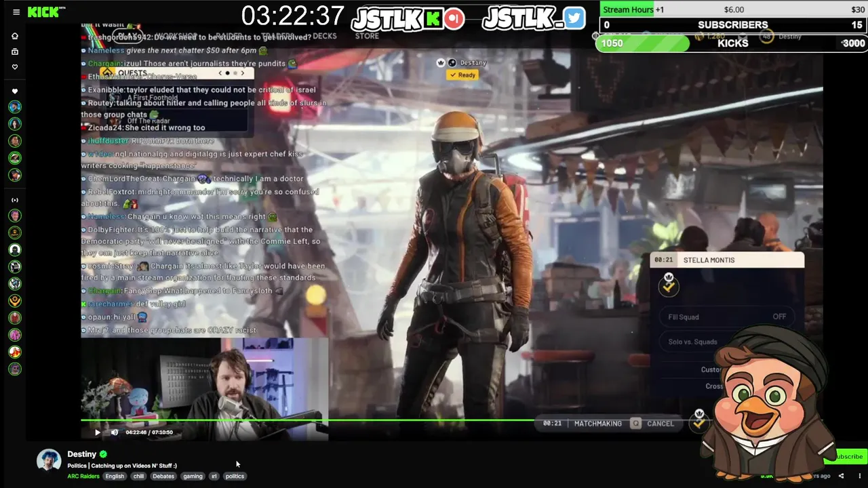Viewport: 868px width, 488px height.
Task: Open the TRADERS tab in game menu
Action: 278,36
